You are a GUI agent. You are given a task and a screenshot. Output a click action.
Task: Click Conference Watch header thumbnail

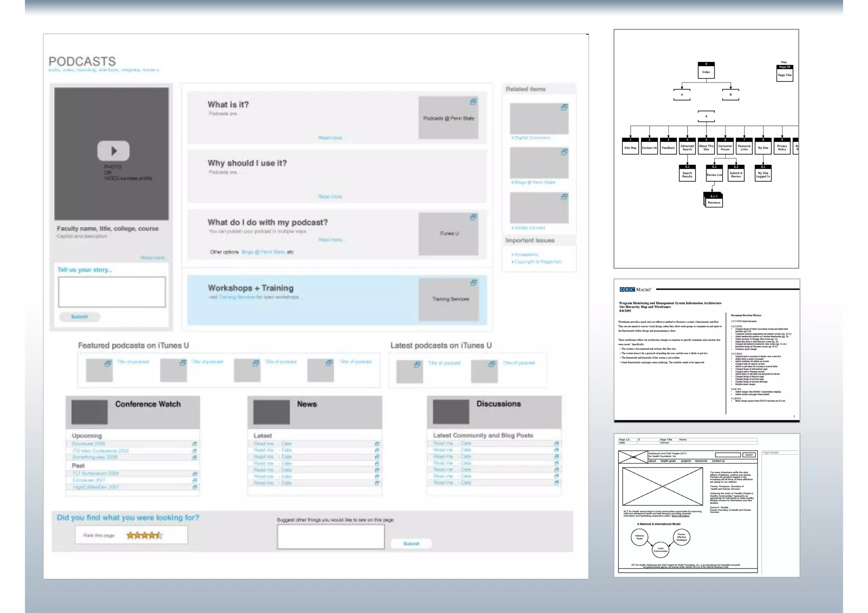[x=89, y=412]
